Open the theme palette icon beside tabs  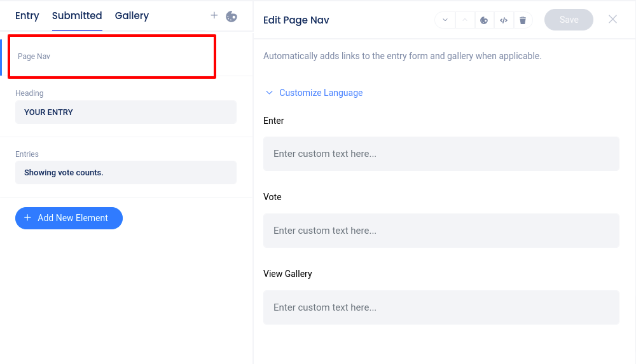coord(232,17)
